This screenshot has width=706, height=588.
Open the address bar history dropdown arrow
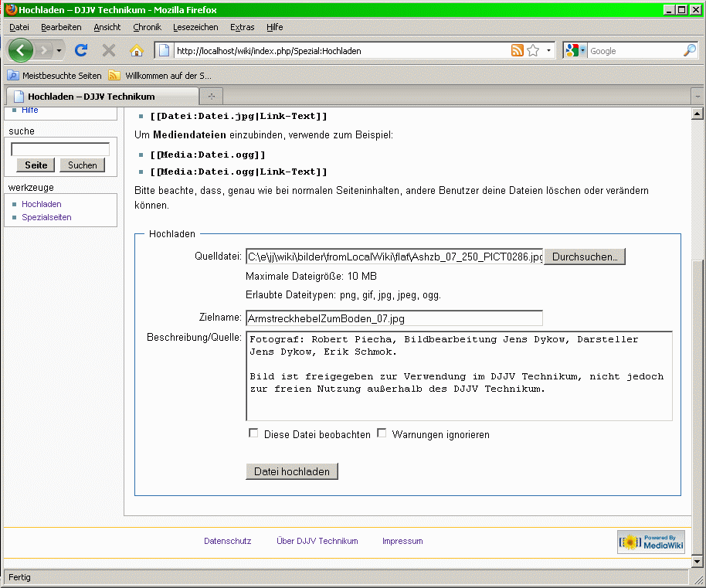pos(548,50)
